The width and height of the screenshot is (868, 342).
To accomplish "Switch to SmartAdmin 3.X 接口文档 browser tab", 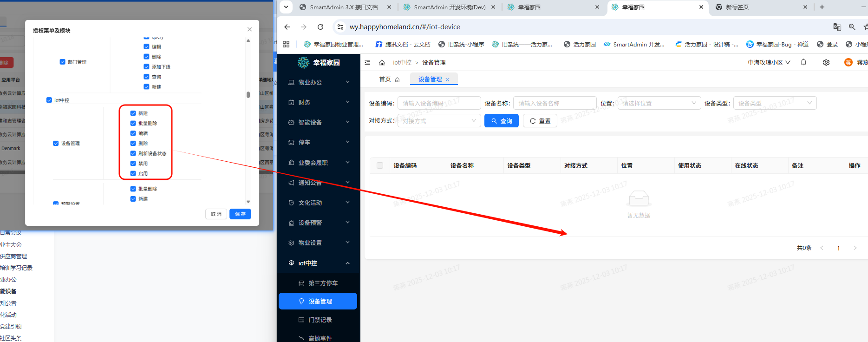I will tap(346, 7).
